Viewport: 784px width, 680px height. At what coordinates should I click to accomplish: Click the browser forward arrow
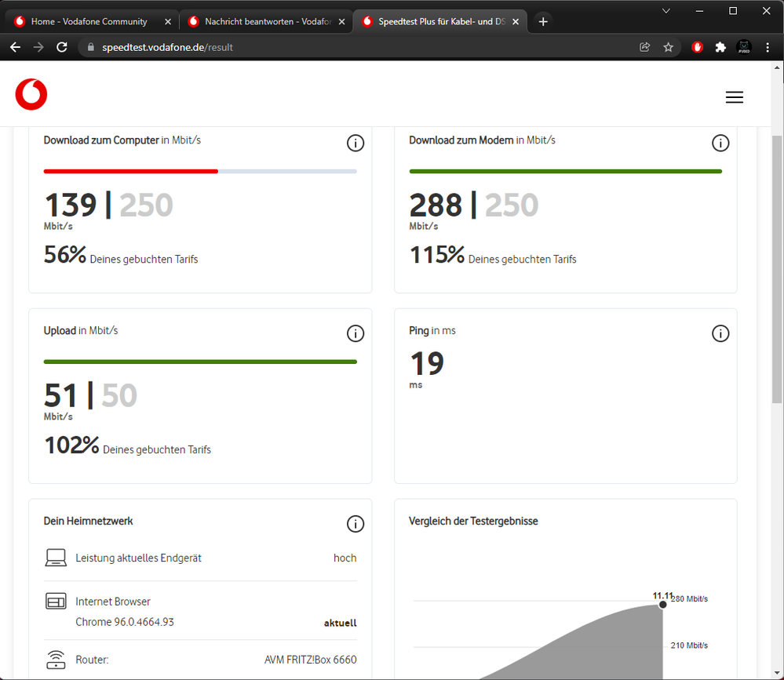pyautogui.click(x=38, y=47)
